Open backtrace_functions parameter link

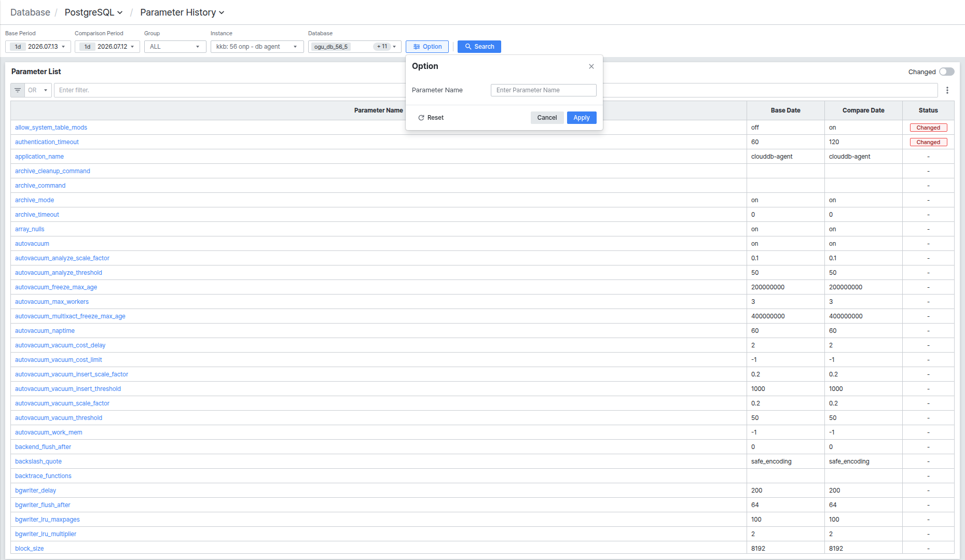point(43,476)
